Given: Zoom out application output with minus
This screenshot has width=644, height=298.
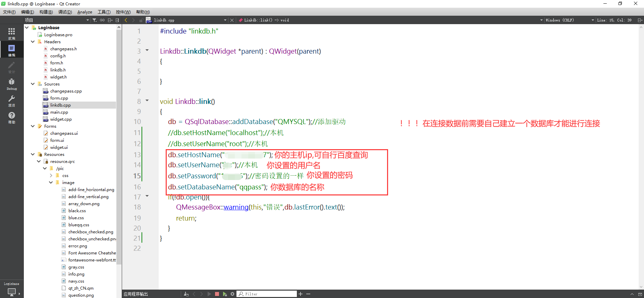Looking at the screenshot, I should (x=308, y=294).
